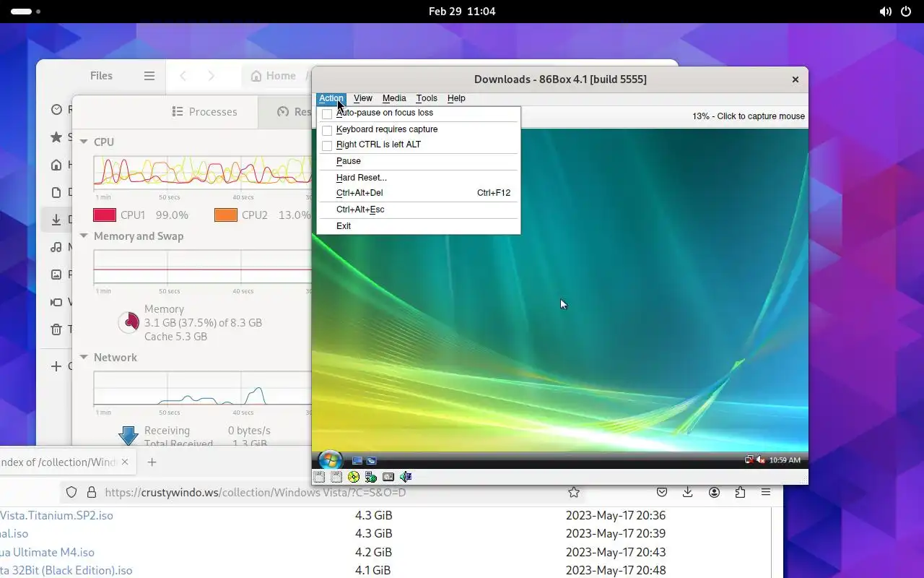Pick the red CPU1 color swatch
924x578 pixels.
coord(105,215)
